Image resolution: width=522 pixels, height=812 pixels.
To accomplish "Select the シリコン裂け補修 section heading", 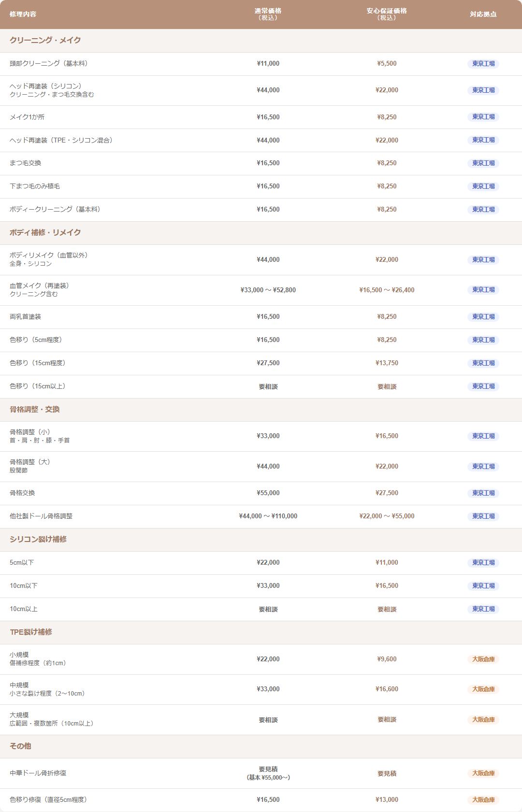I will 38,540.
